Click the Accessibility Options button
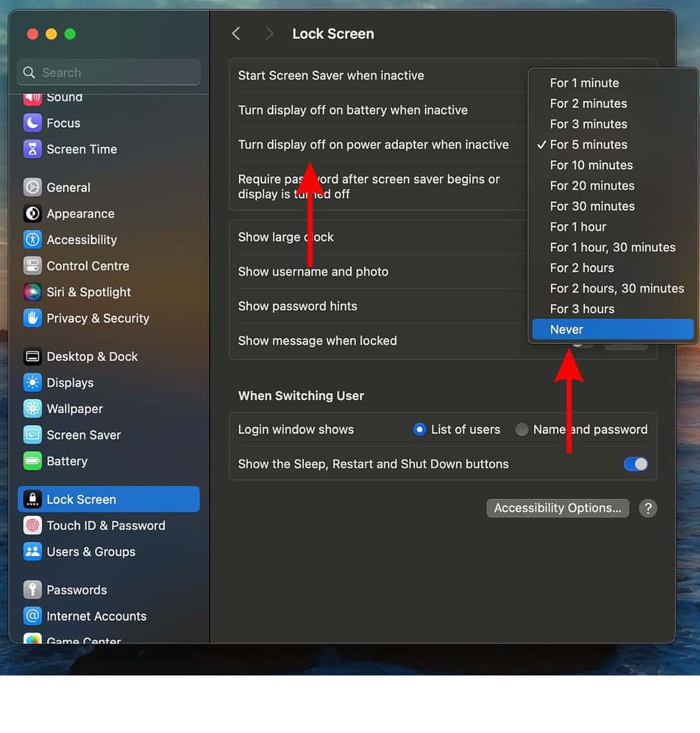Viewport: 700px width, 733px height. (x=558, y=508)
